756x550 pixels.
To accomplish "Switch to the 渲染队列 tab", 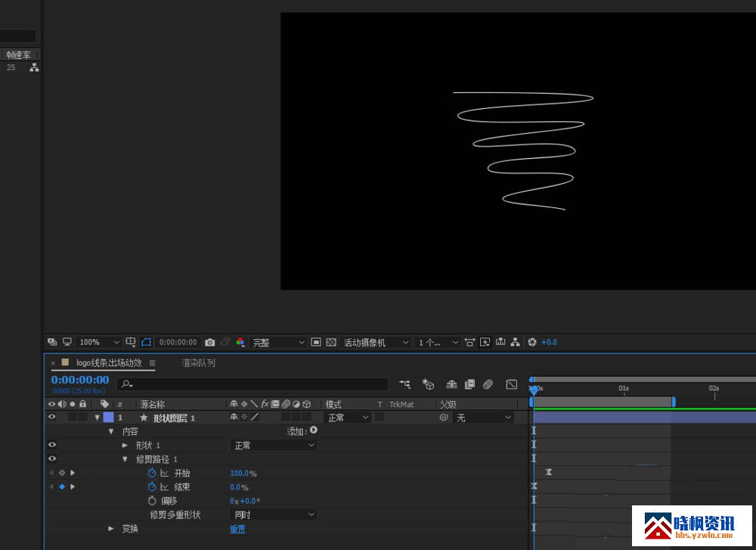I will pyautogui.click(x=198, y=363).
